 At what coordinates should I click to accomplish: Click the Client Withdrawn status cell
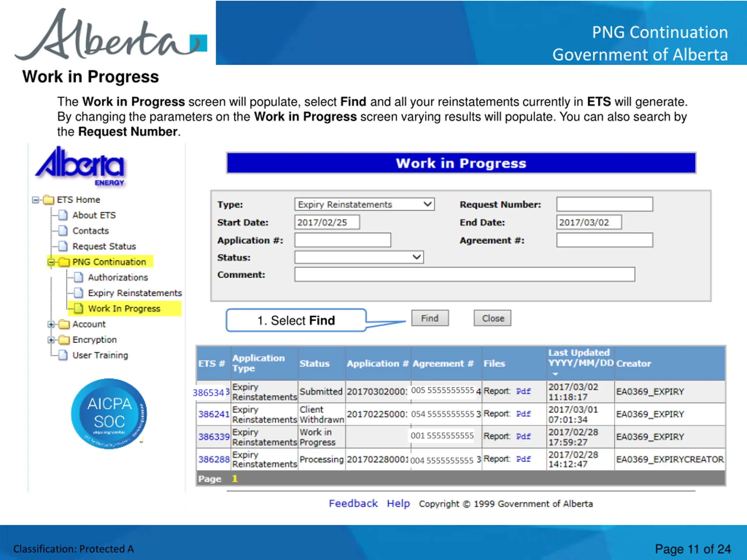(322, 414)
